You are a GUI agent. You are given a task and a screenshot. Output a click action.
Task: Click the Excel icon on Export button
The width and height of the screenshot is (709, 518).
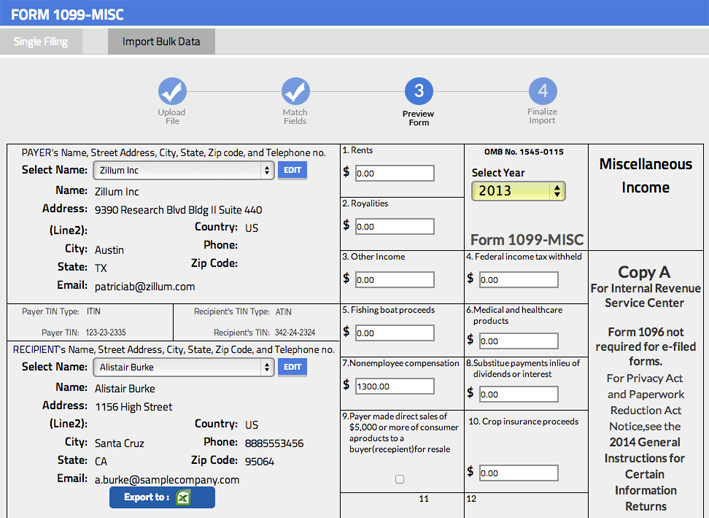click(x=183, y=498)
